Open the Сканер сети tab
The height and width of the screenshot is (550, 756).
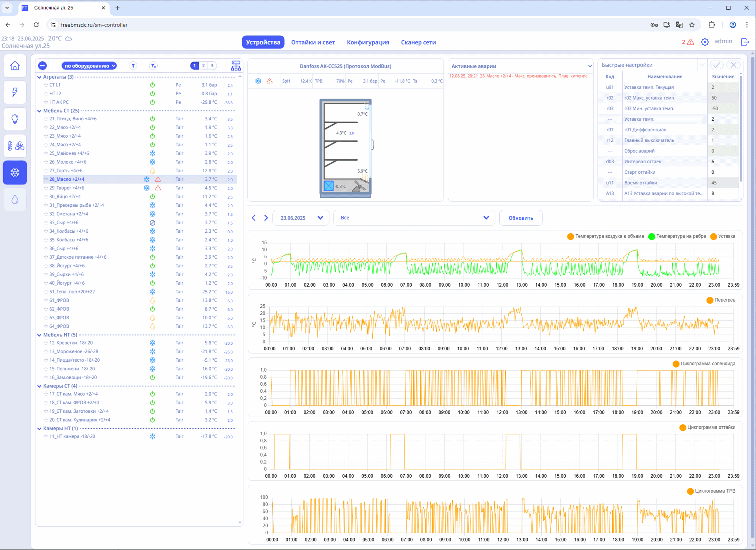418,42
